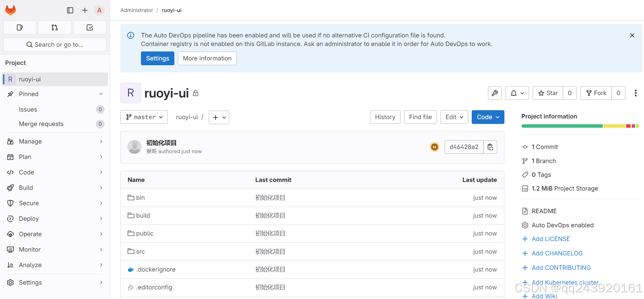Open the blue Code dropdown
The height and width of the screenshot is (299, 644).
click(x=488, y=117)
